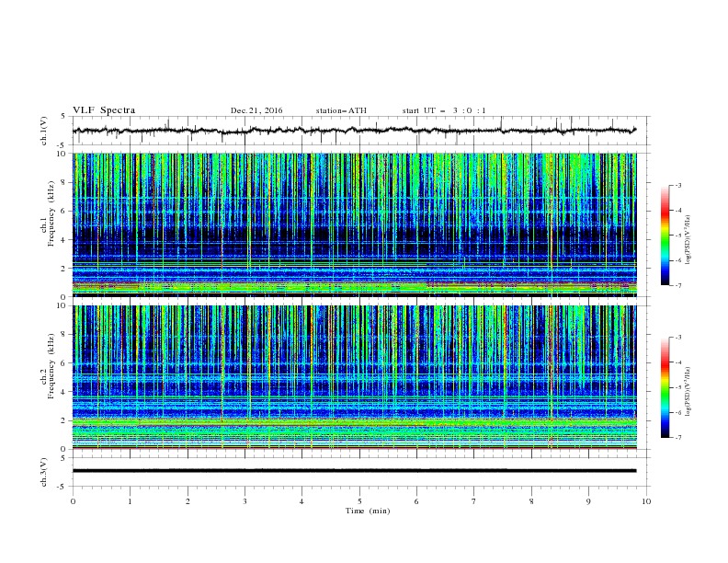Click the ch.2 colorbar log(PSD) label
728x563 pixels.
(688, 392)
